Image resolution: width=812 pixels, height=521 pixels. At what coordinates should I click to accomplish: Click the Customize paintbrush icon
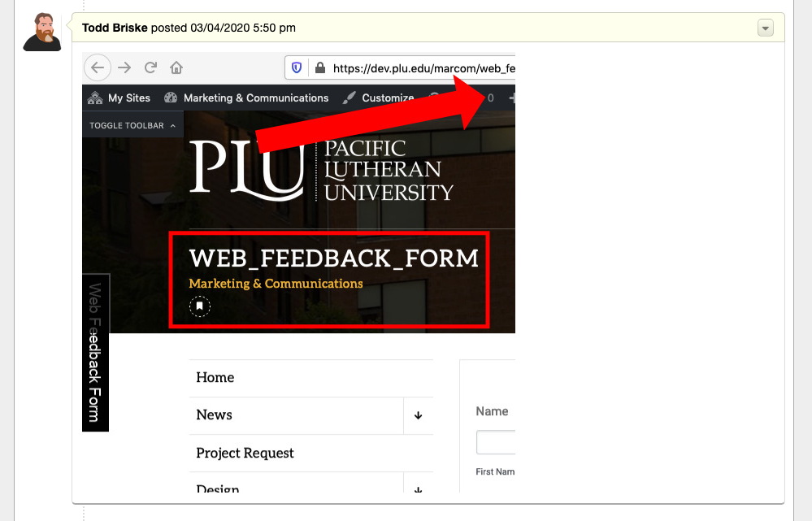pyautogui.click(x=349, y=98)
